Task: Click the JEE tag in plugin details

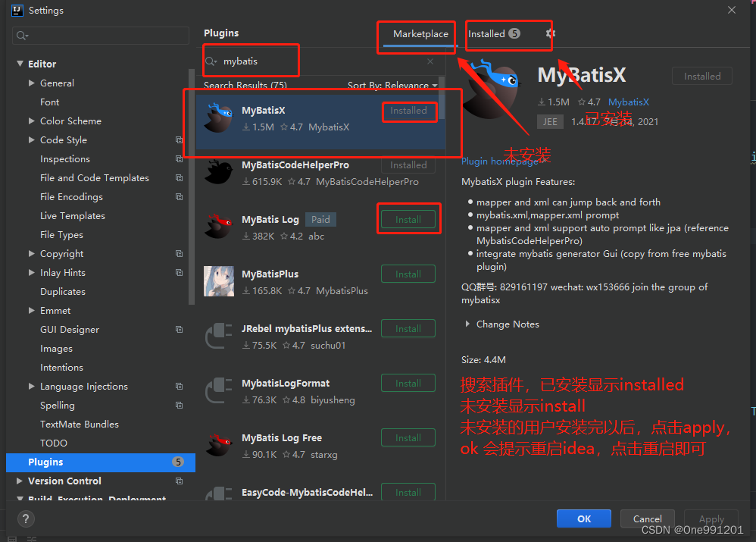Action: click(x=550, y=121)
